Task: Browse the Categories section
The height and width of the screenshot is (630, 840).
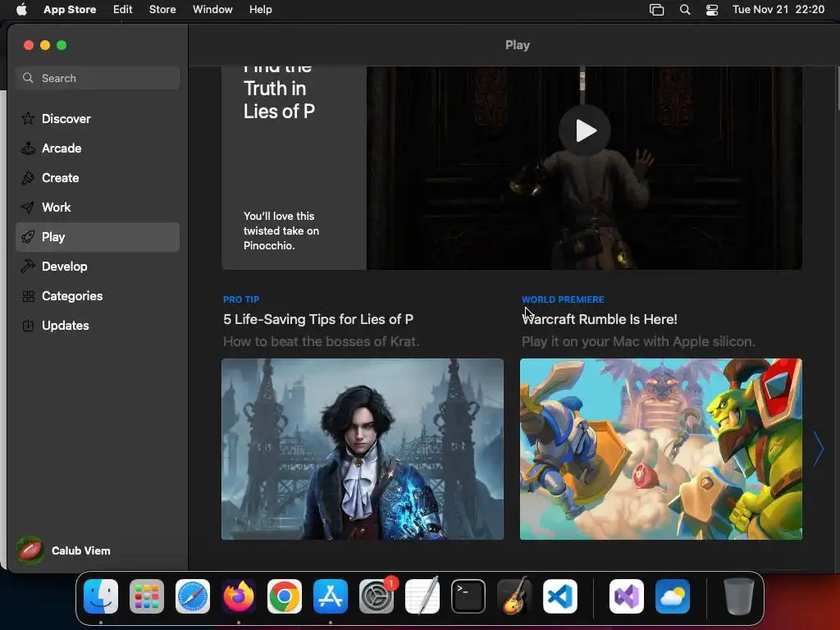Action: click(x=98, y=296)
